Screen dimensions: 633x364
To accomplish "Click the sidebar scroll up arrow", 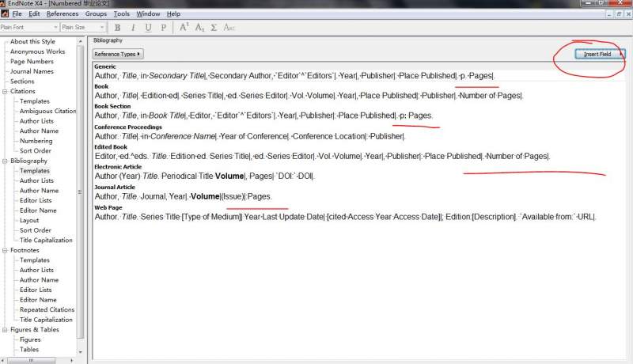I will [x=80, y=42].
